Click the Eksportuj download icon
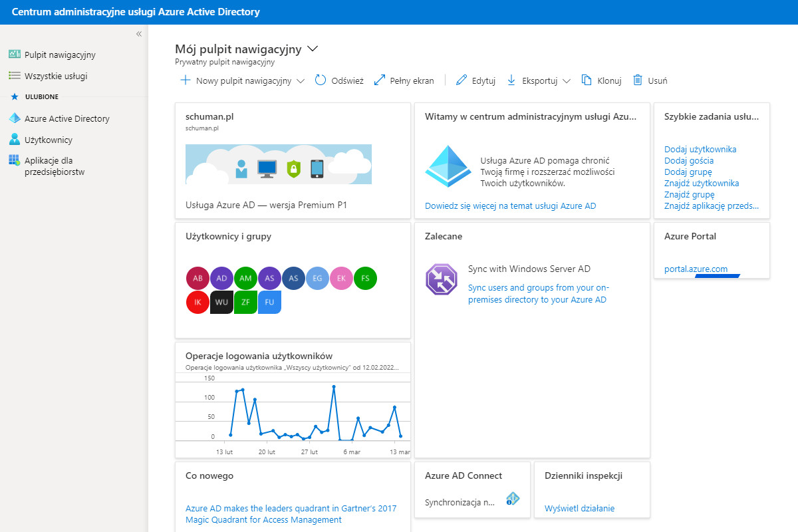The width and height of the screenshot is (798, 532). click(511, 80)
